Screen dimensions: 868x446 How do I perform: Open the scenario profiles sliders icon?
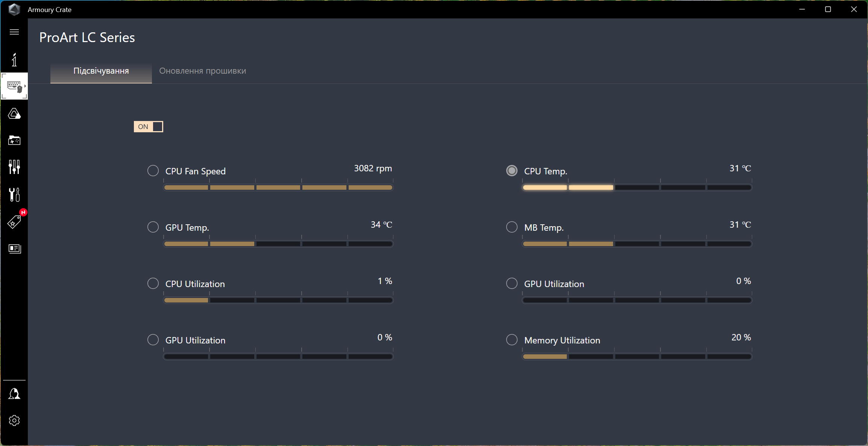(14, 167)
